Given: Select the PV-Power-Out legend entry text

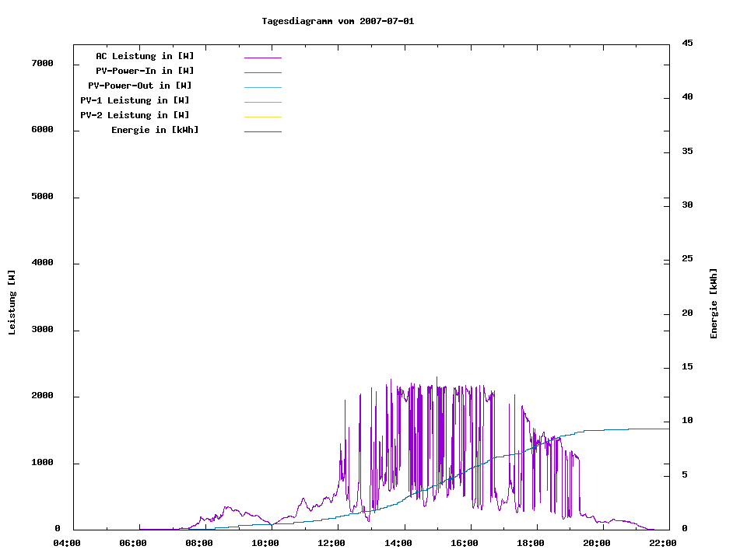Looking at the screenshot, I should (x=140, y=86).
